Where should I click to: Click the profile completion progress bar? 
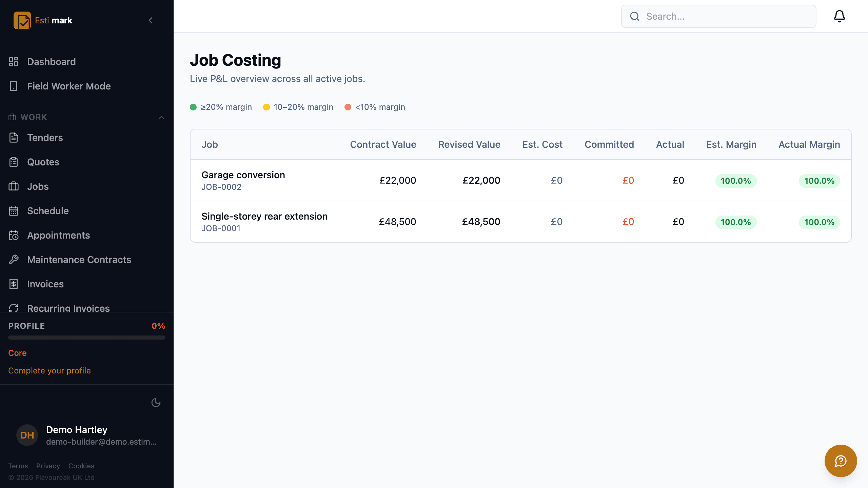point(87,338)
